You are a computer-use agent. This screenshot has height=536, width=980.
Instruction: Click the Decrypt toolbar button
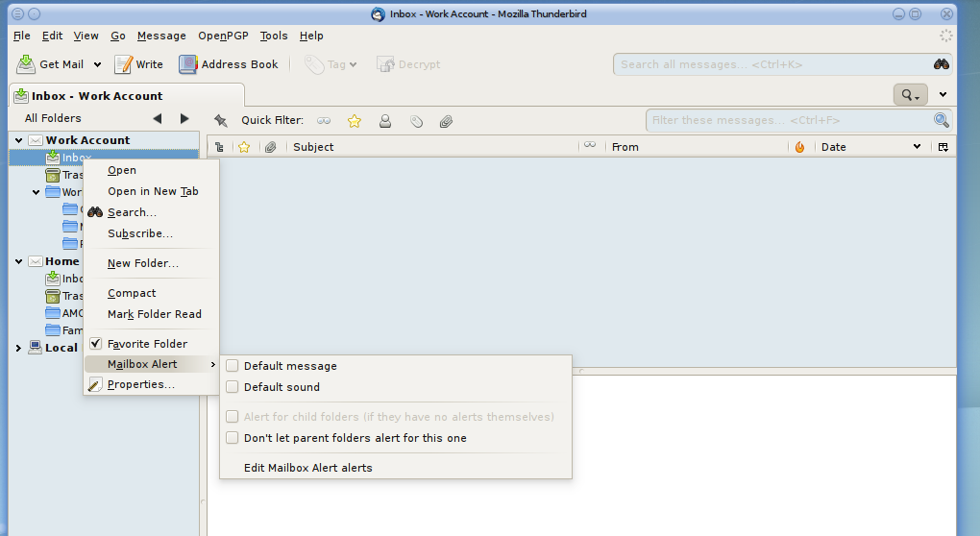click(408, 64)
